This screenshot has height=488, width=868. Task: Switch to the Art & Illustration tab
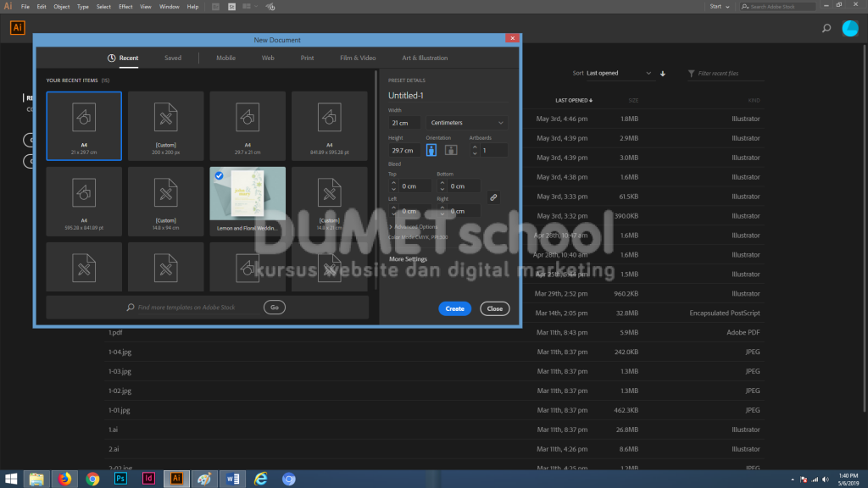click(425, 58)
